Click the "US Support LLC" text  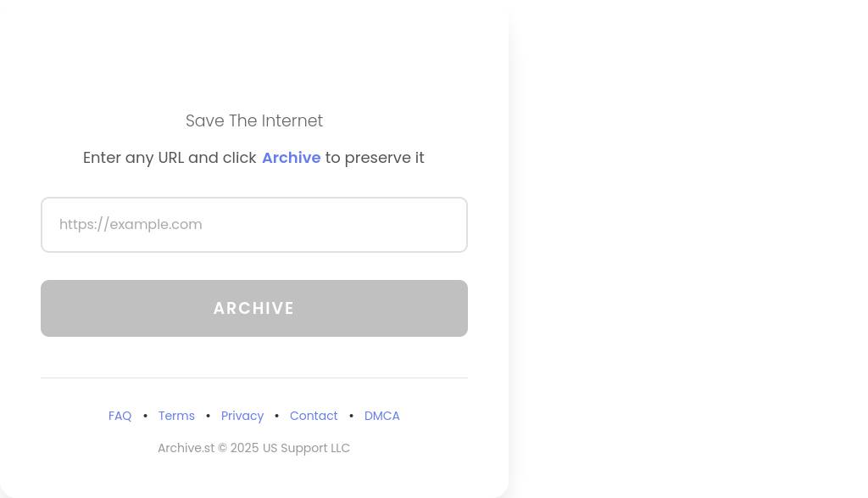coord(306,448)
